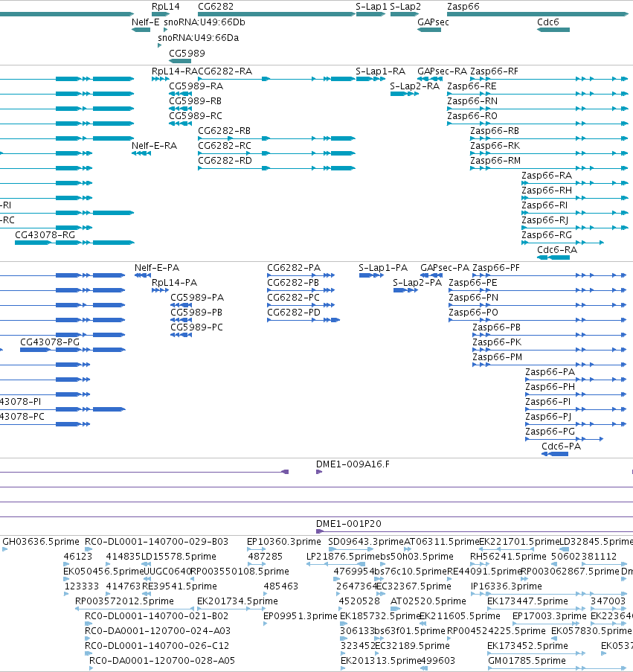Select the CG5989 gene label

[187, 53]
